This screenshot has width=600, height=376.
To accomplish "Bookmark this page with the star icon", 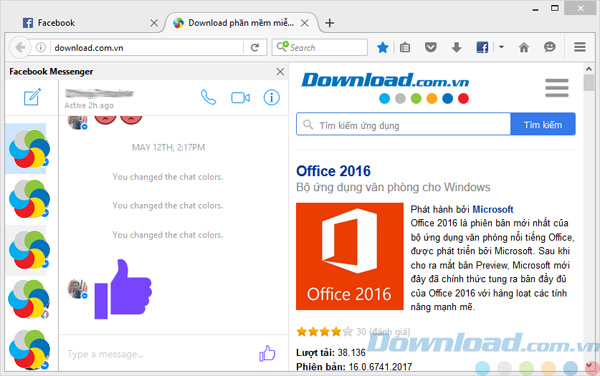I will pyautogui.click(x=382, y=47).
